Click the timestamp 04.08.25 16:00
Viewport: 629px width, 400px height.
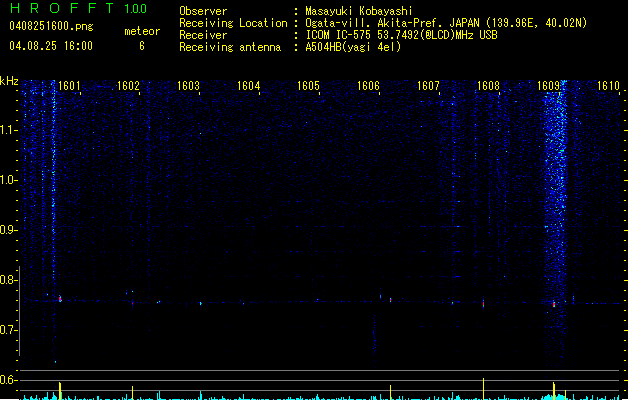pyautogui.click(x=51, y=46)
